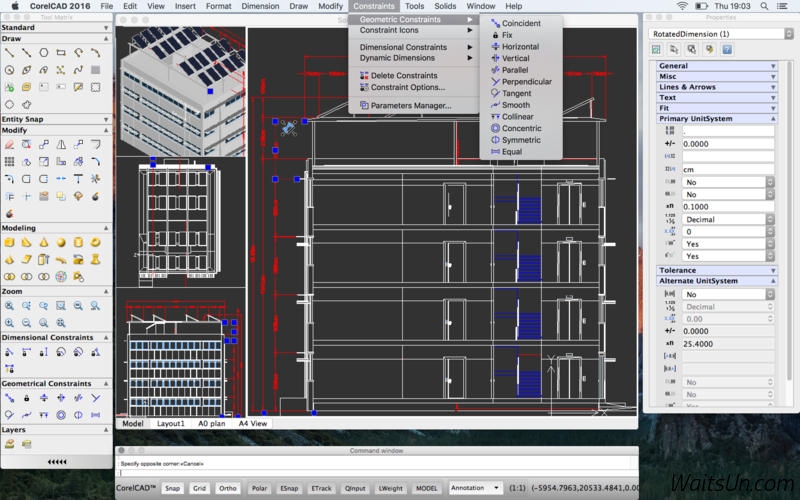Expand the Entity Snap tool palette
Screen dimensions: 800x500
pos(56,119)
